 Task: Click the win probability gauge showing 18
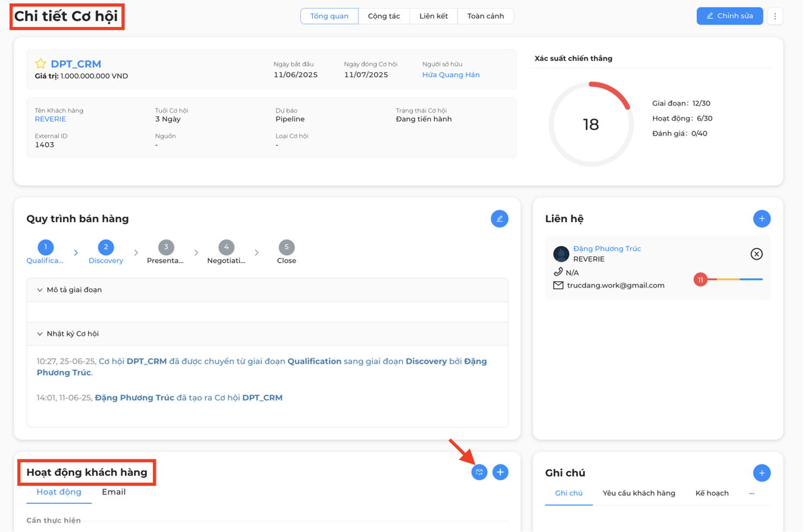coord(591,125)
